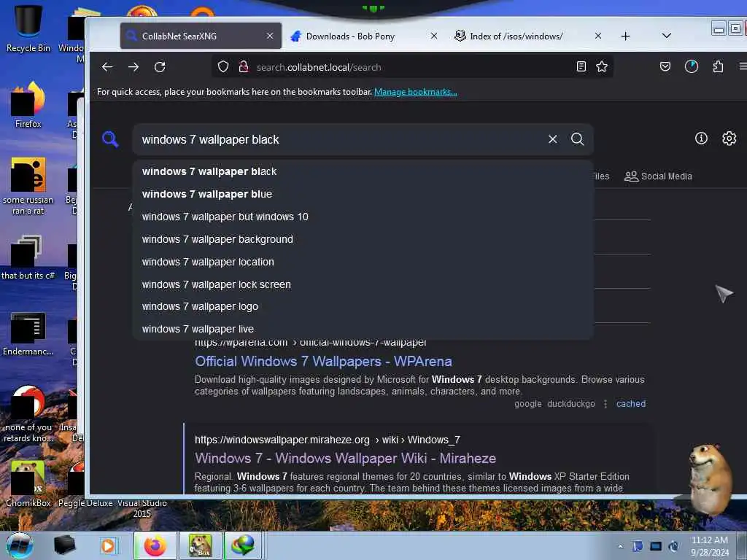Choose suggestion 'windows 7 wallpaper background'
Image resolution: width=747 pixels, height=560 pixels.
pos(363,239)
